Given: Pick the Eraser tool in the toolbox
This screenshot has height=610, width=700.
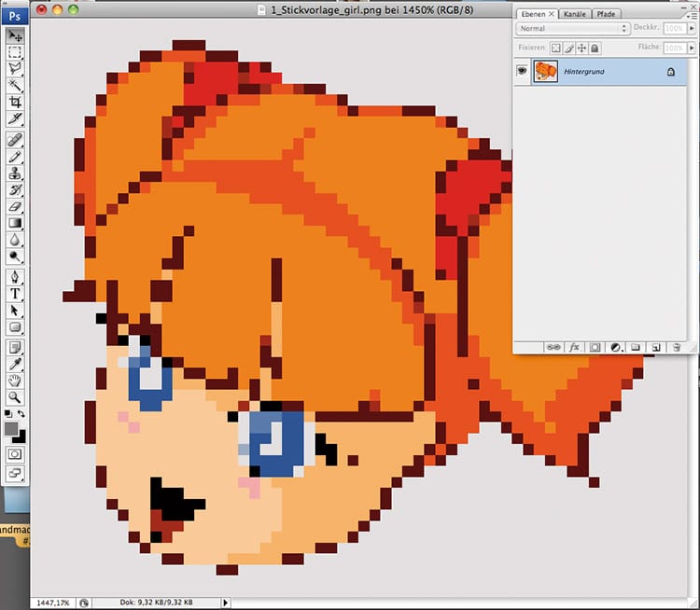Looking at the screenshot, I should pyautogui.click(x=15, y=206).
